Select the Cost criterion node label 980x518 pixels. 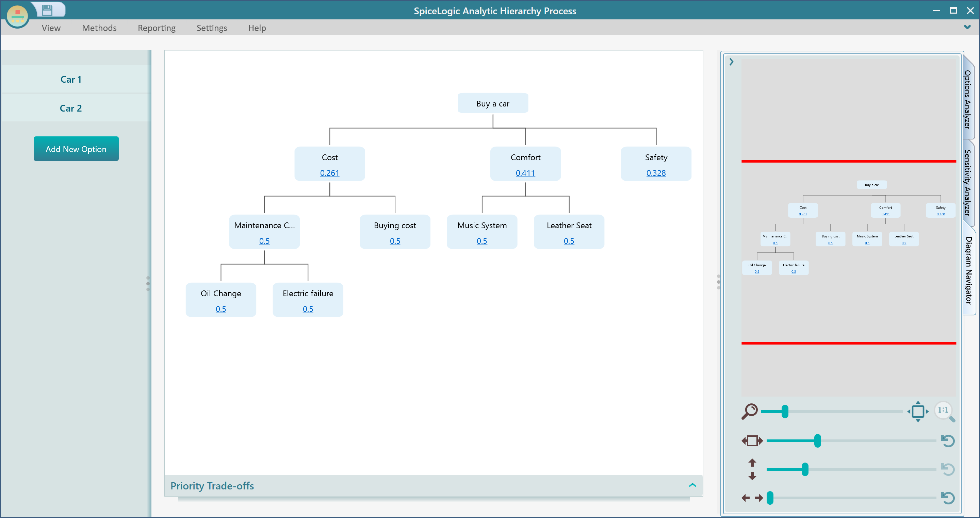(329, 157)
